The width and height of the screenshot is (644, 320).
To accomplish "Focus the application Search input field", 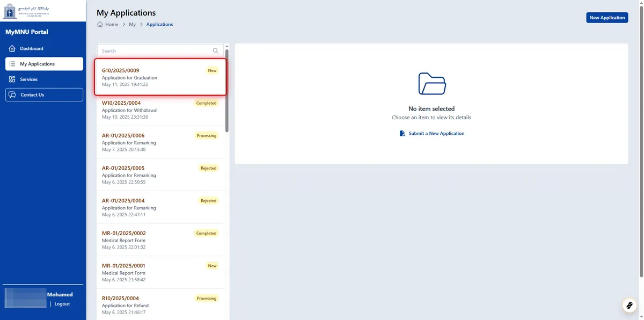I will click(x=160, y=50).
